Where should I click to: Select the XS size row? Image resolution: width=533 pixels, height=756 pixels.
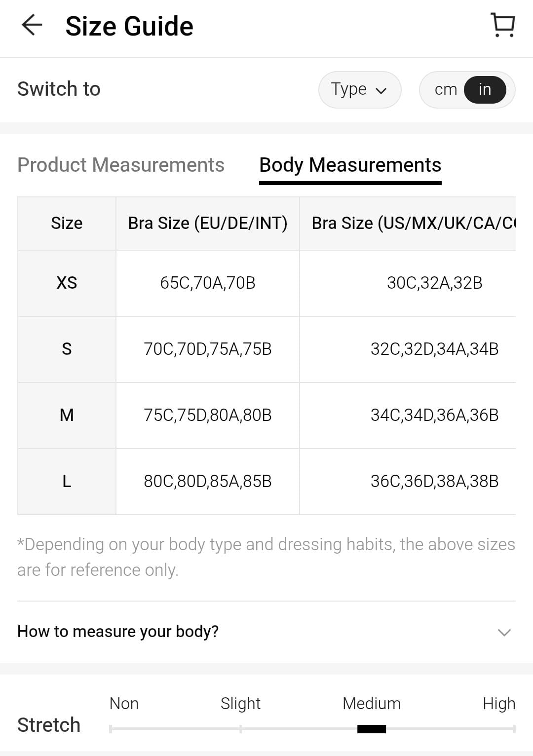(67, 283)
